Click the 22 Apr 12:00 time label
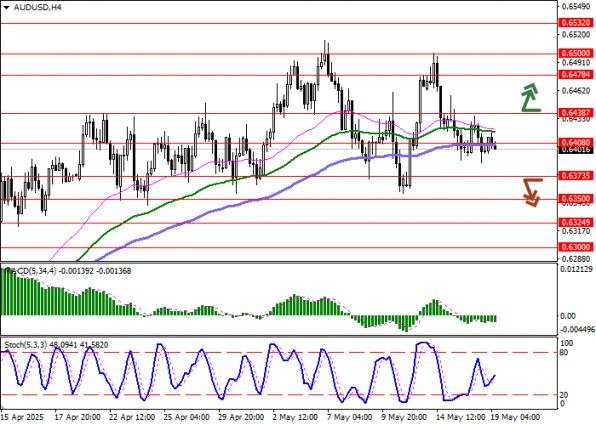The width and height of the screenshot is (596, 425). (132, 417)
